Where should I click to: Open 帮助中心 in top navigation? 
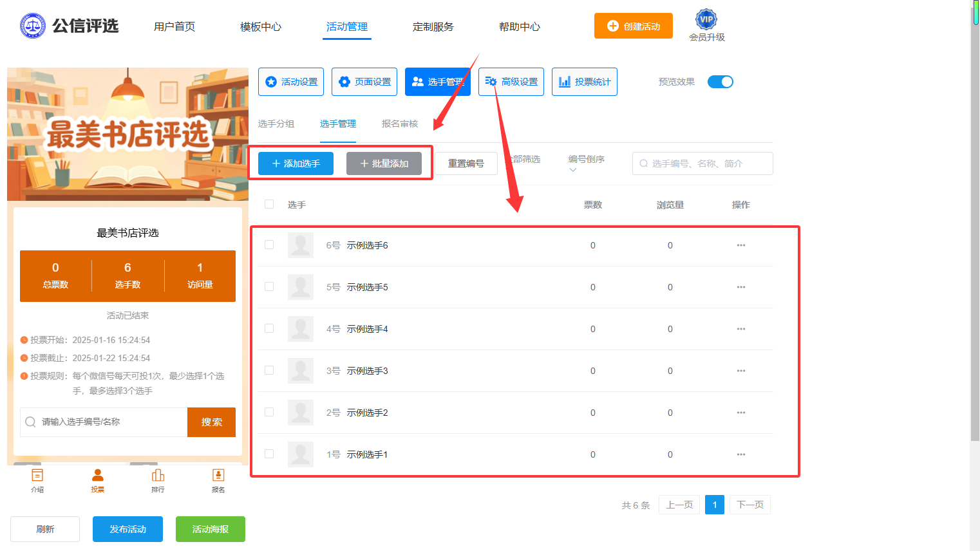coord(520,26)
